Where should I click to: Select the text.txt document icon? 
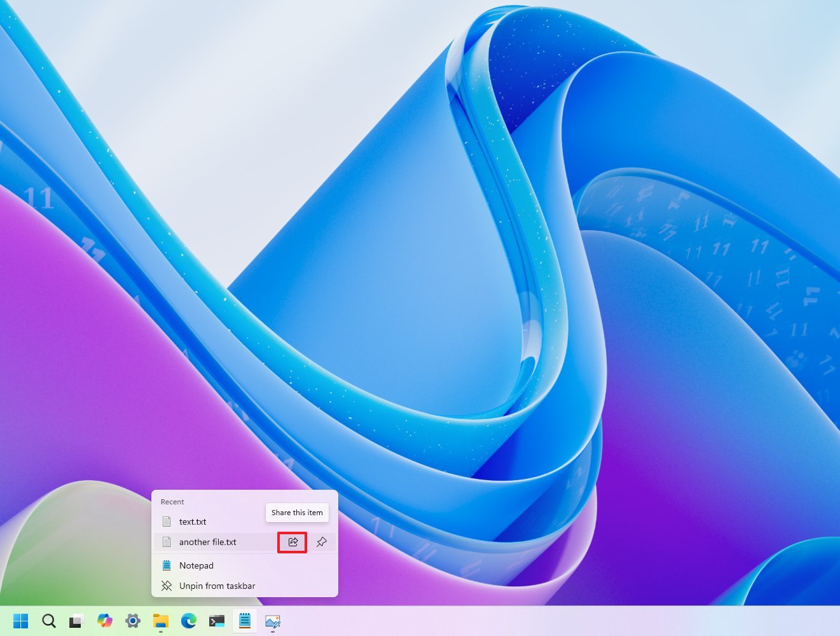coord(167,522)
